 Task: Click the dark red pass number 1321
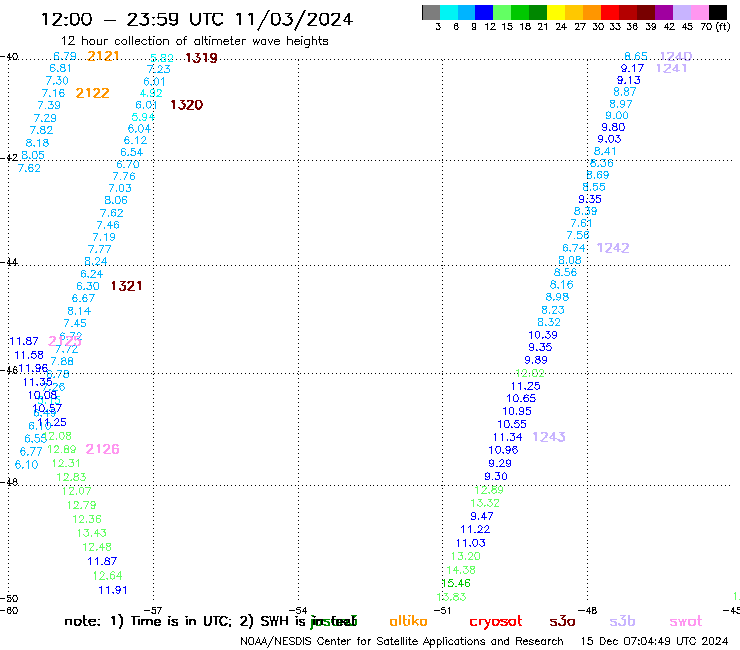[126, 286]
